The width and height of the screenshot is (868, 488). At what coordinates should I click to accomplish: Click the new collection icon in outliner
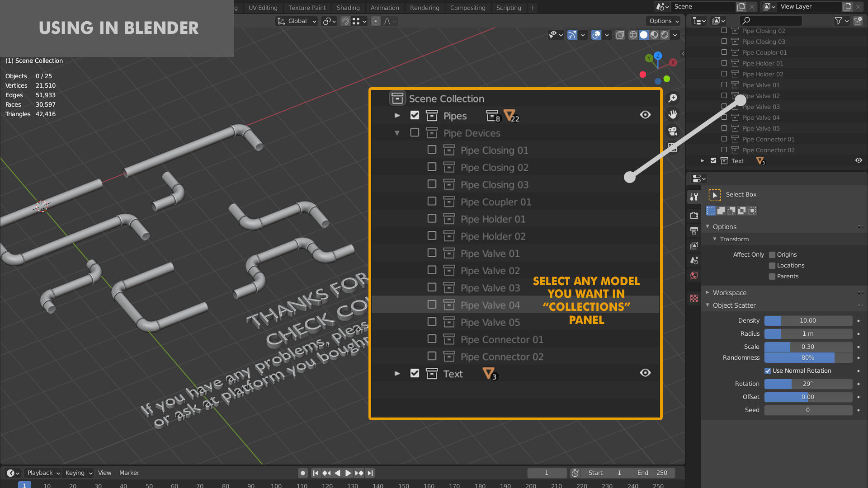pyautogui.click(x=858, y=21)
